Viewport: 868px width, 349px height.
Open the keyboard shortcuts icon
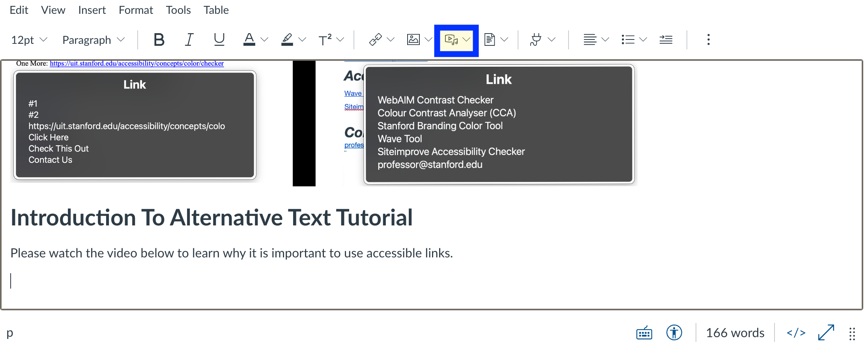pyautogui.click(x=644, y=333)
